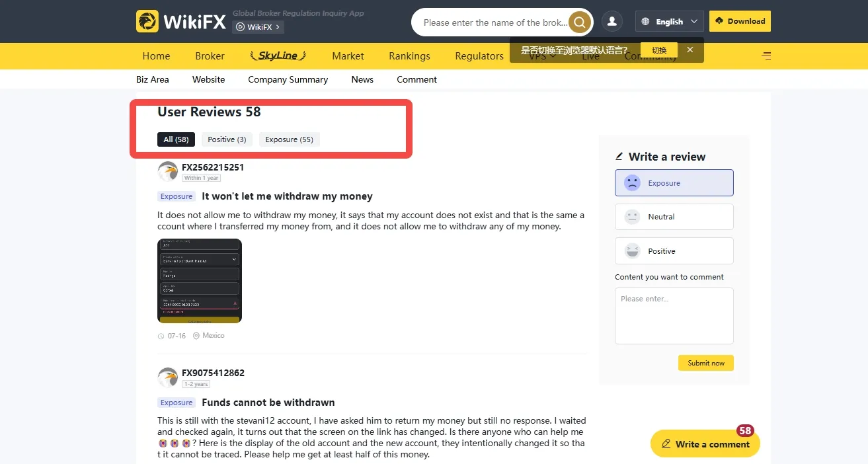The image size is (868, 464).
Task: Open the Market menu
Action: (348, 56)
